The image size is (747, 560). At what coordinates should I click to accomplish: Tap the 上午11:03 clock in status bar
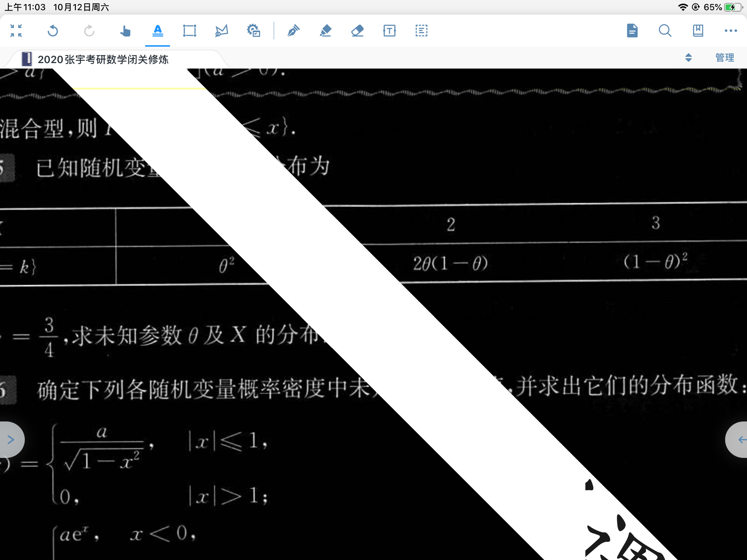point(25,7)
